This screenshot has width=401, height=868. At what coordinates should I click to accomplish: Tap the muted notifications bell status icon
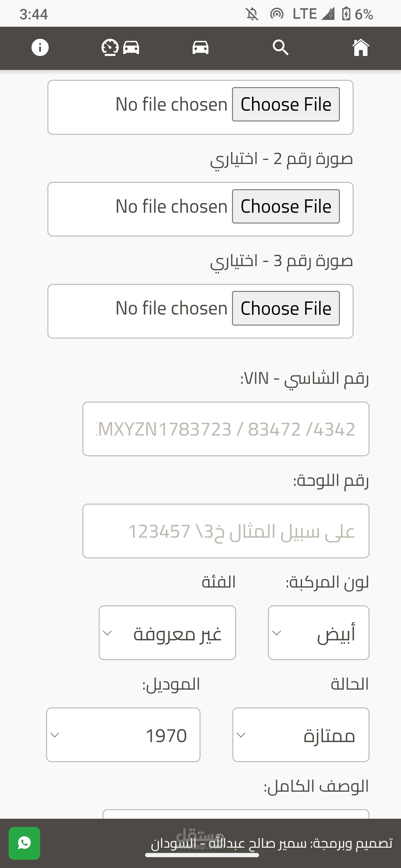[252, 14]
